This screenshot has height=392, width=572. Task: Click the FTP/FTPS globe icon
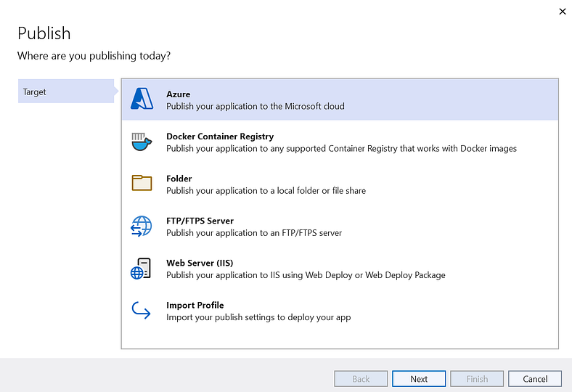pos(141,226)
